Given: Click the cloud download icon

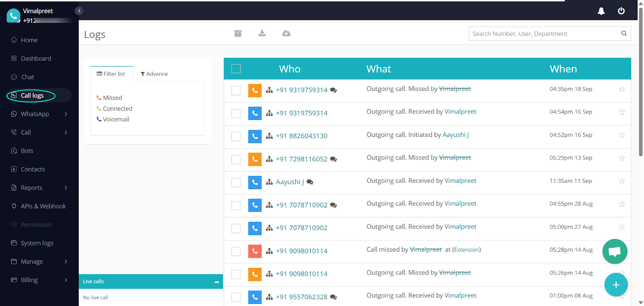Looking at the screenshot, I should pos(286,33).
